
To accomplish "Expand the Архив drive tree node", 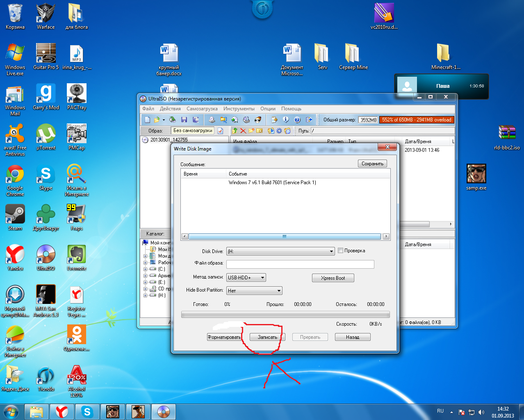I will pyautogui.click(x=145, y=276).
